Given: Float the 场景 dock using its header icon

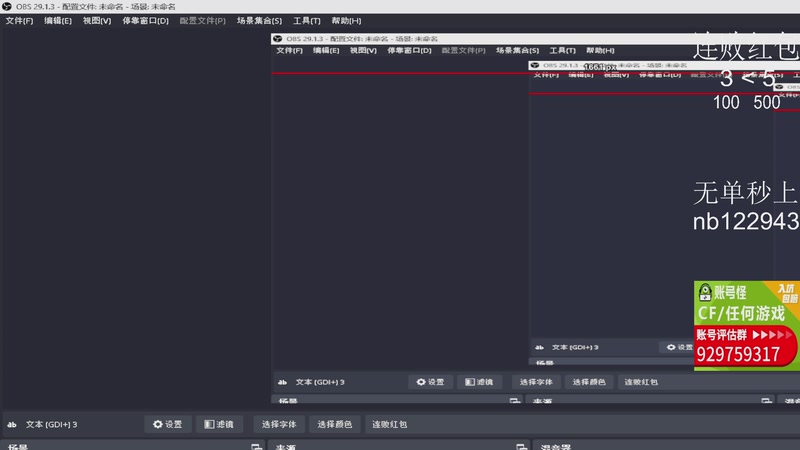Looking at the screenshot, I should [x=256, y=447].
